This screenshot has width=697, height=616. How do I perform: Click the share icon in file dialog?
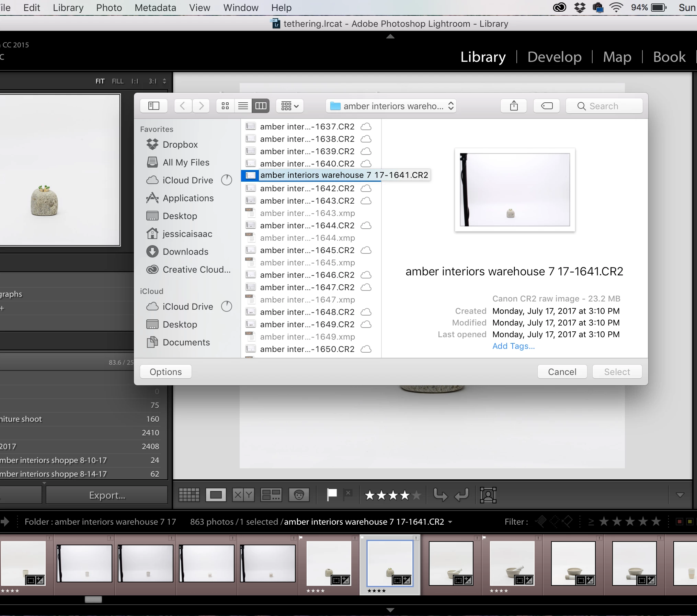point(513,106)
